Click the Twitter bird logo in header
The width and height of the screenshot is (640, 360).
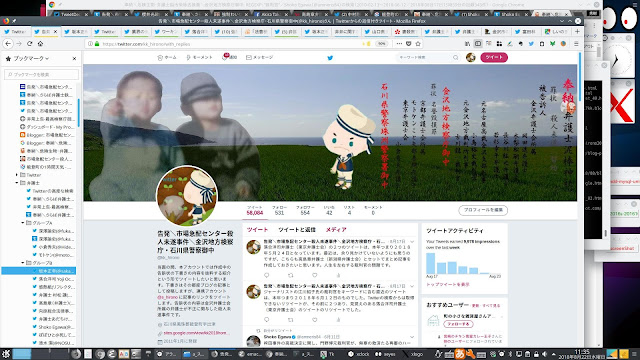[330, 58]
